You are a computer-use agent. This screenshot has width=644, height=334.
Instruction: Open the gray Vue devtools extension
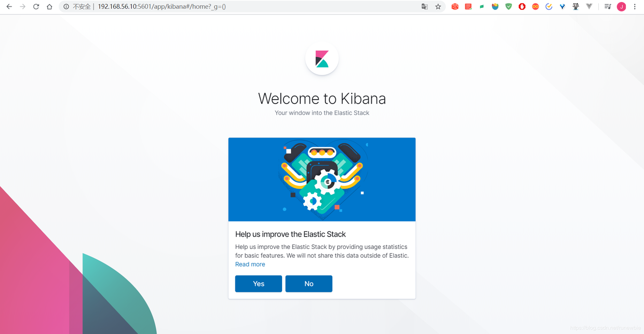(x=589, y=7)
